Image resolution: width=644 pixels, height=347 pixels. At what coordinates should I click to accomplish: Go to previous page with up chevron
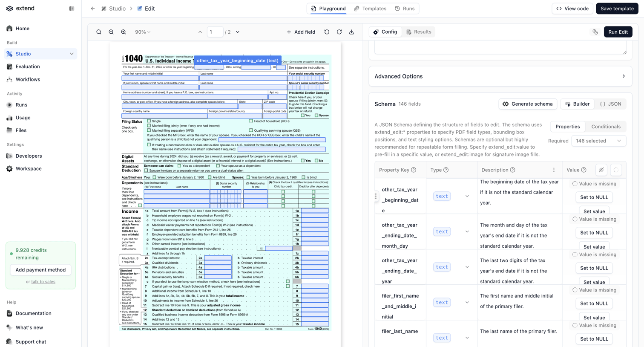coord(200,32)
